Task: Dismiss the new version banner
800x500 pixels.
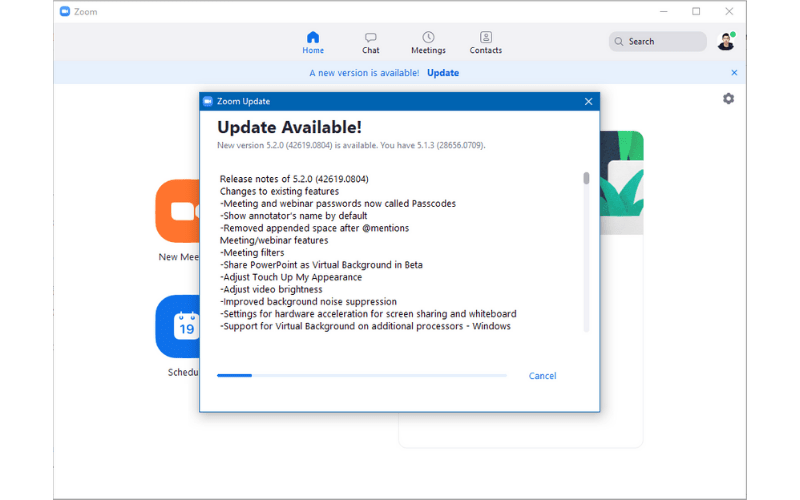Action: 734,73
